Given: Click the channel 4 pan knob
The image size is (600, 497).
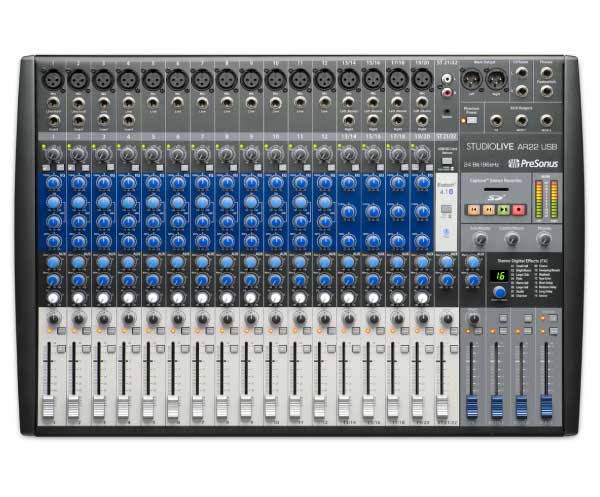Looking at the screenshot, I should [129, 318].
